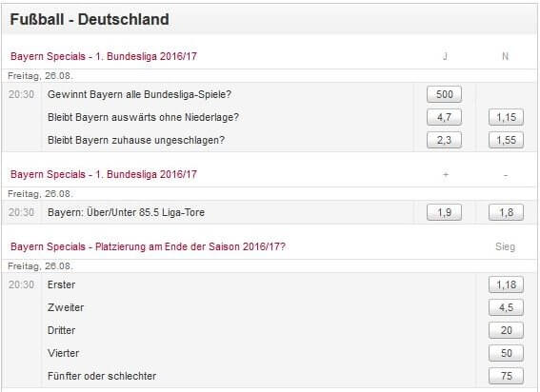The image size is (540, 392).
Task: Select J odds 4,7 for auswärts ohne Niederlage
Action: [444, 117]
